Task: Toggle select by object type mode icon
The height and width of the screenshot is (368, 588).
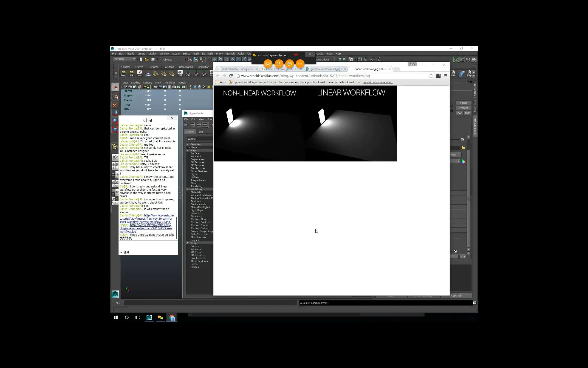Action: 196,59
